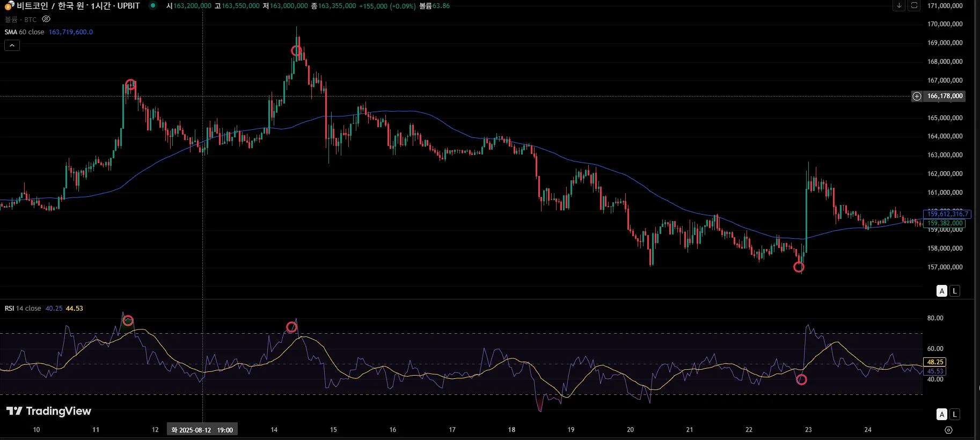Click the 2025-08-12 19:00 date label
Viewport: 980px width, 440px height.
point(202,430)
